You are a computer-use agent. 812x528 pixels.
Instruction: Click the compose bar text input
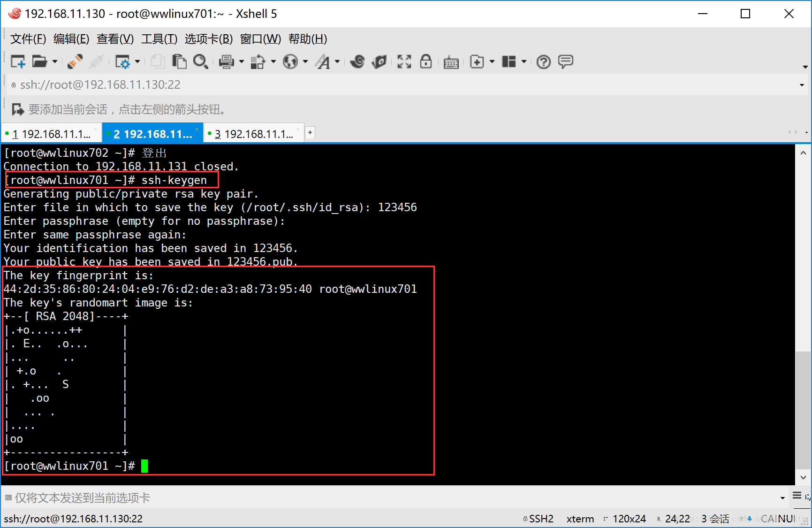coord(394,497)
